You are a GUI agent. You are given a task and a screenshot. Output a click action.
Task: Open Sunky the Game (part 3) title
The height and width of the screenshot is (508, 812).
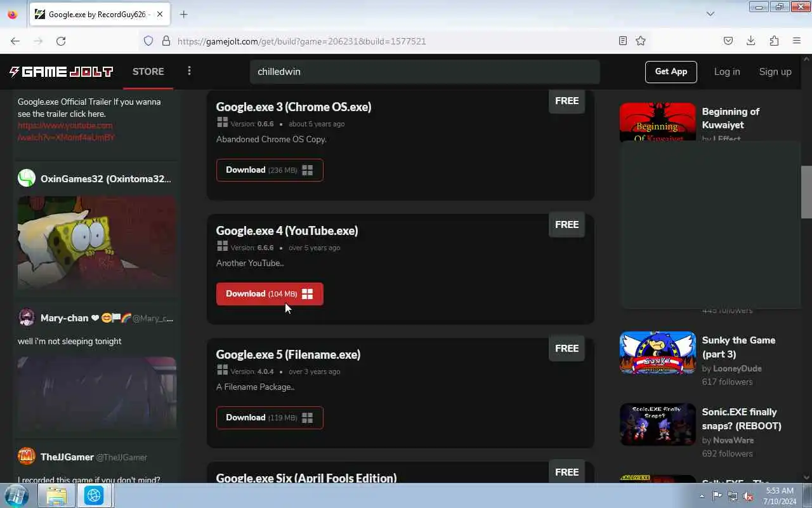click(x=738, y=347)
